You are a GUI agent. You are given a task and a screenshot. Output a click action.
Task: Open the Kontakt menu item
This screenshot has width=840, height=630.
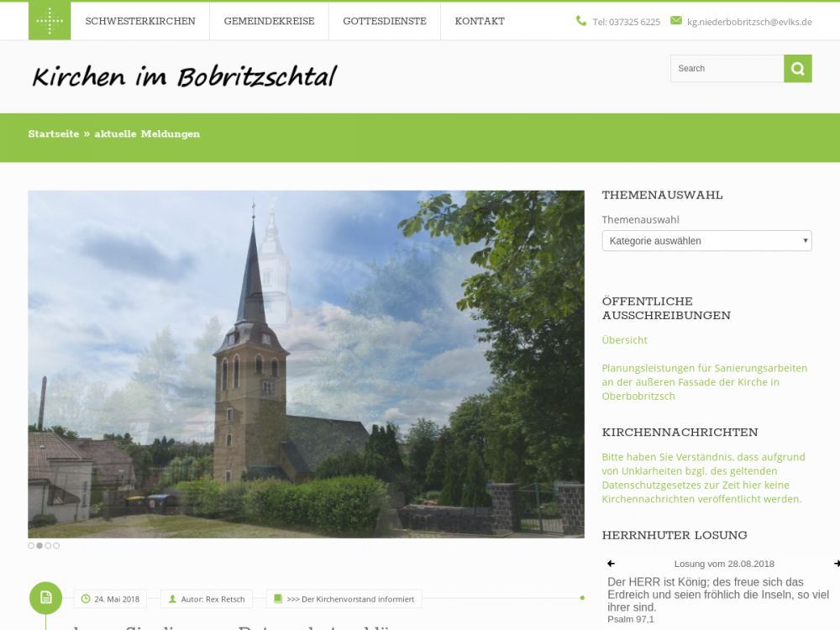point(480,21)
